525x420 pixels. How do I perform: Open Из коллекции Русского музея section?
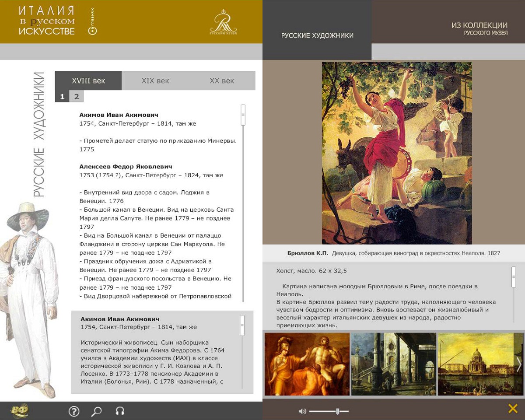[479, 29]
